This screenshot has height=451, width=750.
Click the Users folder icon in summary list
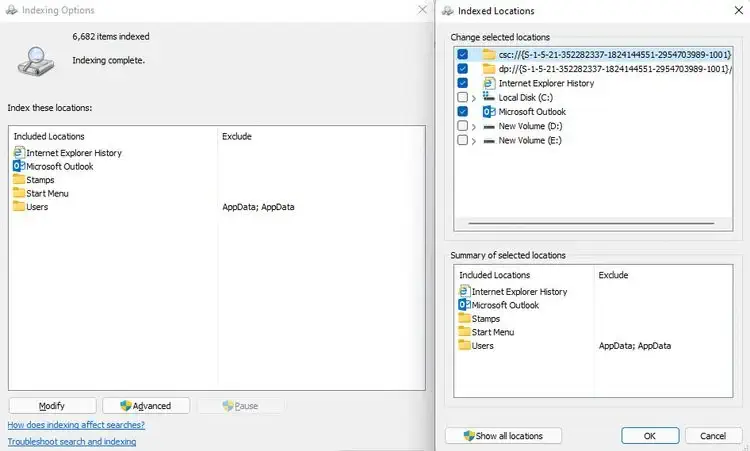click(x=464, y=345)
